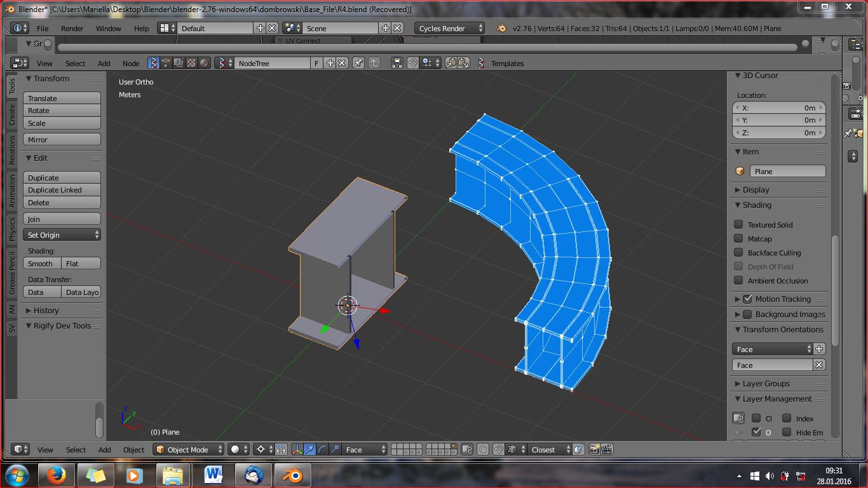Click the 3D Cursor X location field
Screen dimensions: 868x488
click(779, 107)
